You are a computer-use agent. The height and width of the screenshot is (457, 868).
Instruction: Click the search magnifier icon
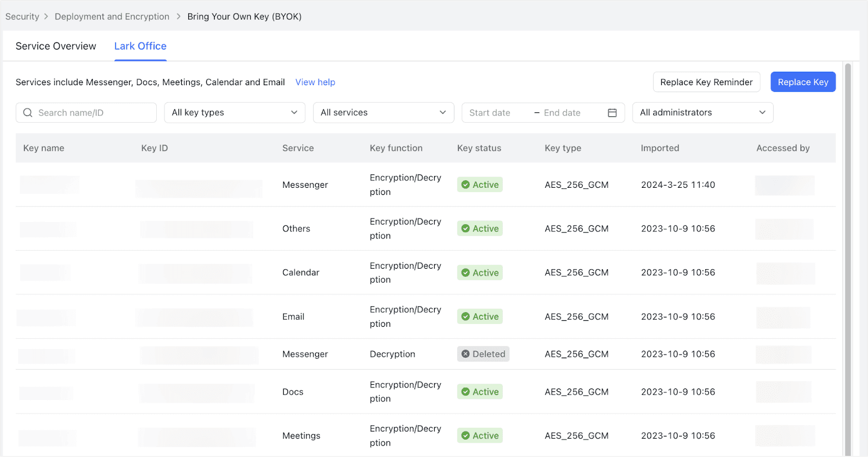(28, 113)
